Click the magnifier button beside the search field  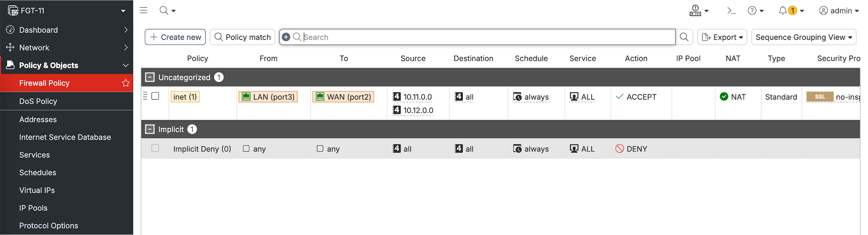[x=684, y=37]
